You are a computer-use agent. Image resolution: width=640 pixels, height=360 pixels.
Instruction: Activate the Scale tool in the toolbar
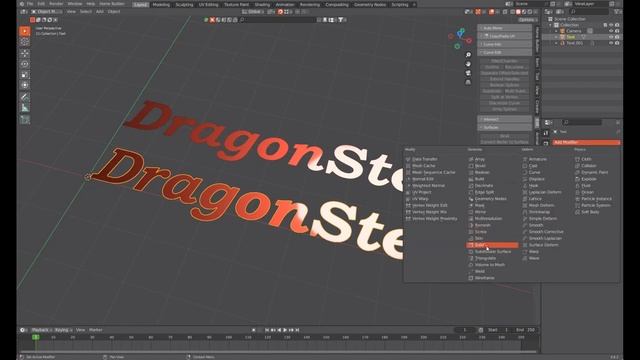[x=25, y=75]
